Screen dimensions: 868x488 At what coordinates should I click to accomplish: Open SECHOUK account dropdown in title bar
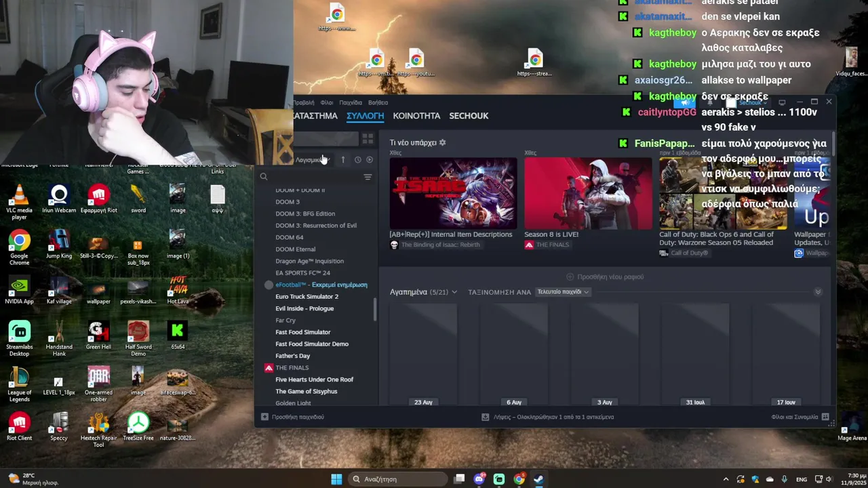(x=753, y=102)
